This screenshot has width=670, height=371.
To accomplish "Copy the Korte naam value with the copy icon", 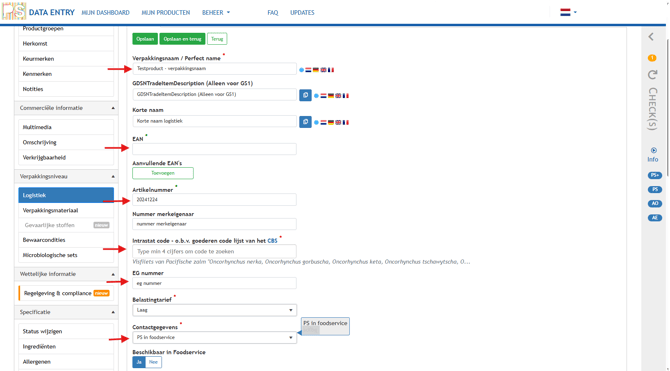I will pyautogui.click(x=305, y=122).
